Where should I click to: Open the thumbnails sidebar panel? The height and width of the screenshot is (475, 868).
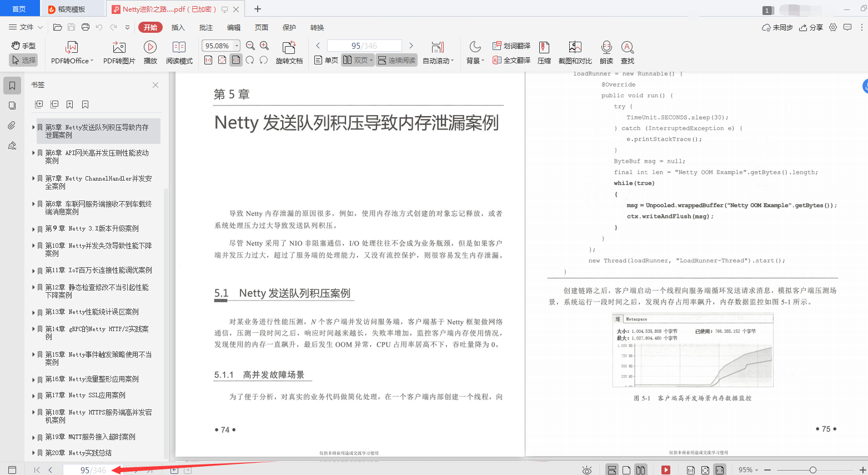12,106
